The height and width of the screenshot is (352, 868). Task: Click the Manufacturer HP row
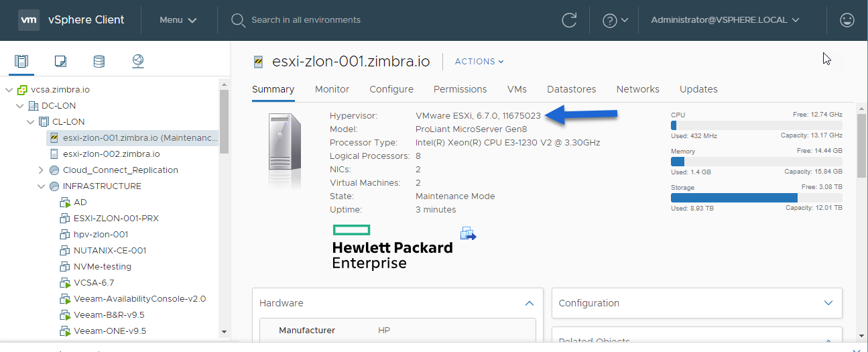pos(397,331)
